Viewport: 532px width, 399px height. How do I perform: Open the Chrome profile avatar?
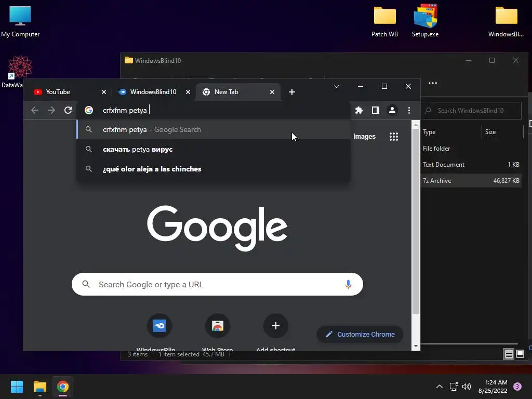[x=392, y=110]
